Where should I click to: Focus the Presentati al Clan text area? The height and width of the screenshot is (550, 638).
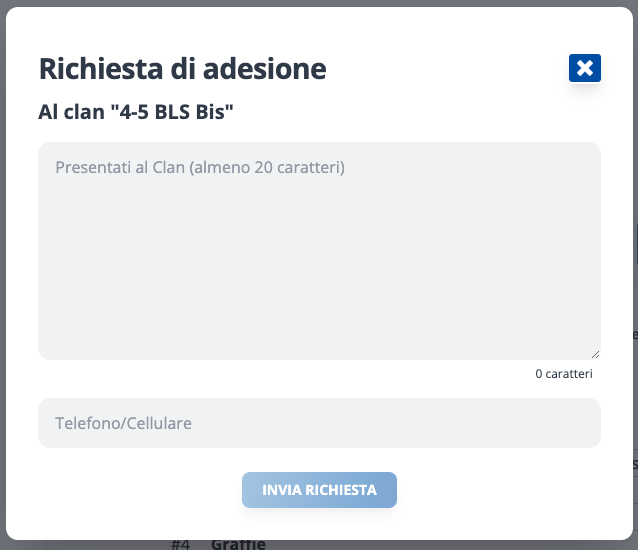tap(319, 250)
